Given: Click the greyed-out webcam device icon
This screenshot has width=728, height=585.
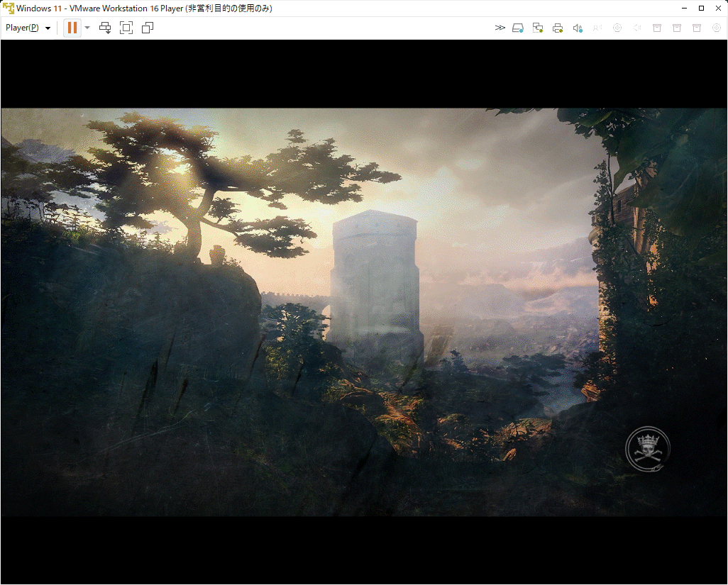Looking at the screenshot, I should [597, 28].
